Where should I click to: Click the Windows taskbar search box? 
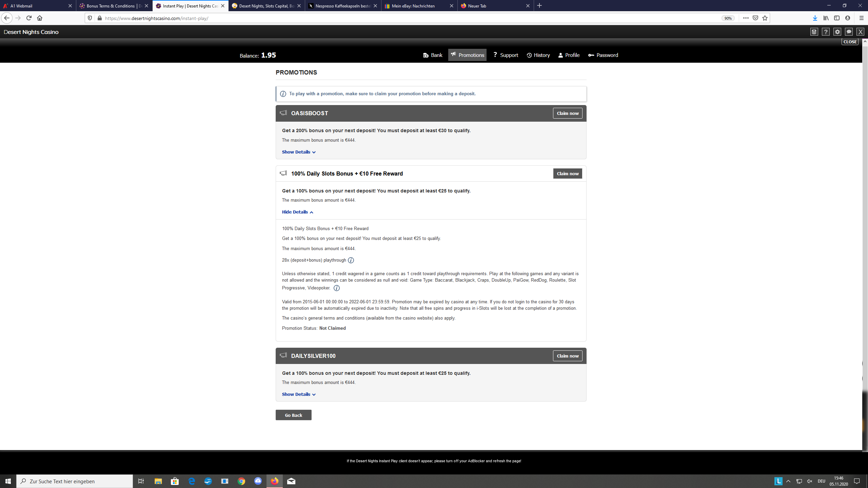[75, 481]
